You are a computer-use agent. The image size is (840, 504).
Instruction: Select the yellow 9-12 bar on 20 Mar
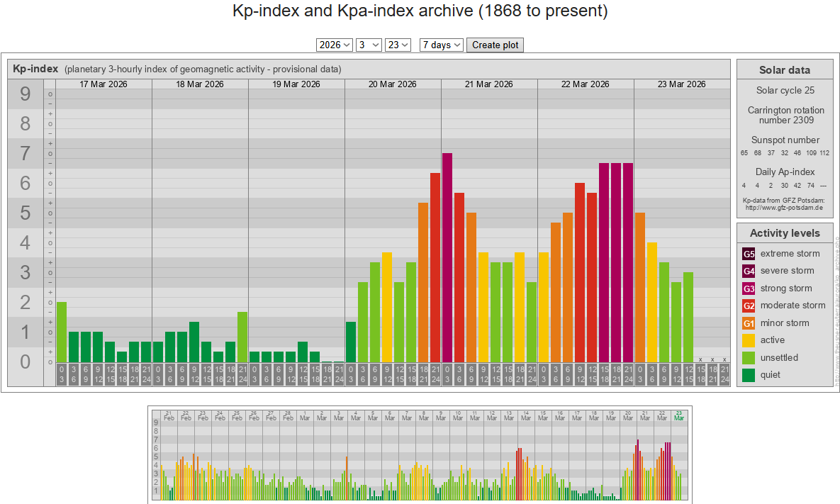pyautogui.click(x=387, y=308)
